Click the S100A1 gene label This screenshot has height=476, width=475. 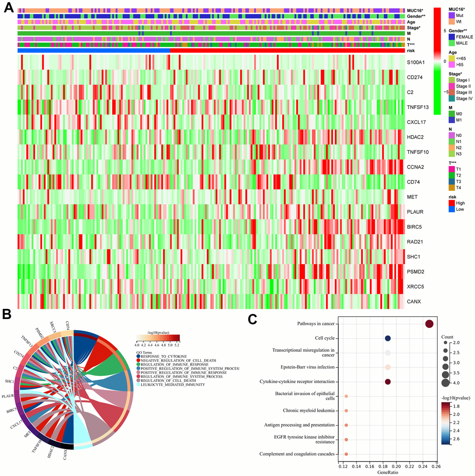click(x=417, y=62)
